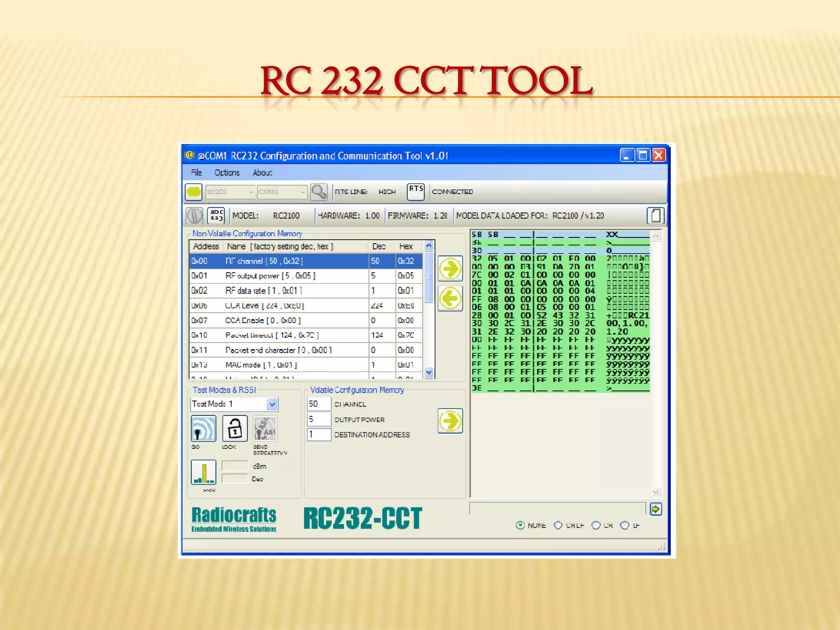
Task: Click the green hex terminal output area
Action: coord(560,312)
